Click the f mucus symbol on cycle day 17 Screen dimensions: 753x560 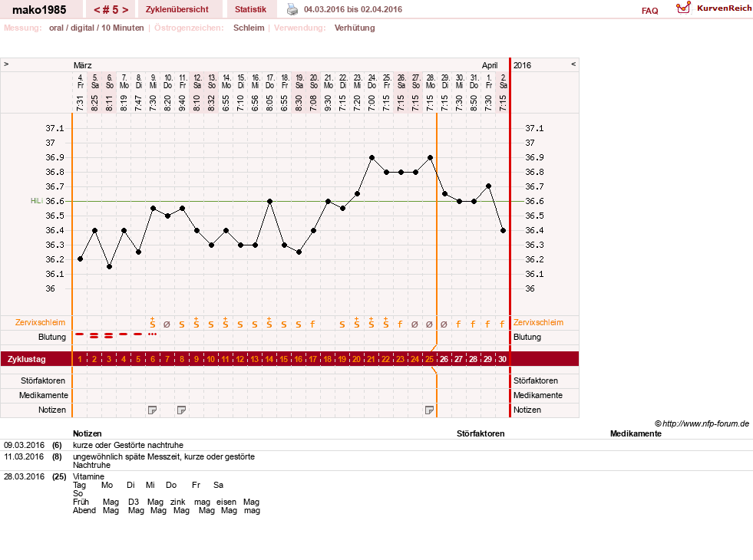312,324
